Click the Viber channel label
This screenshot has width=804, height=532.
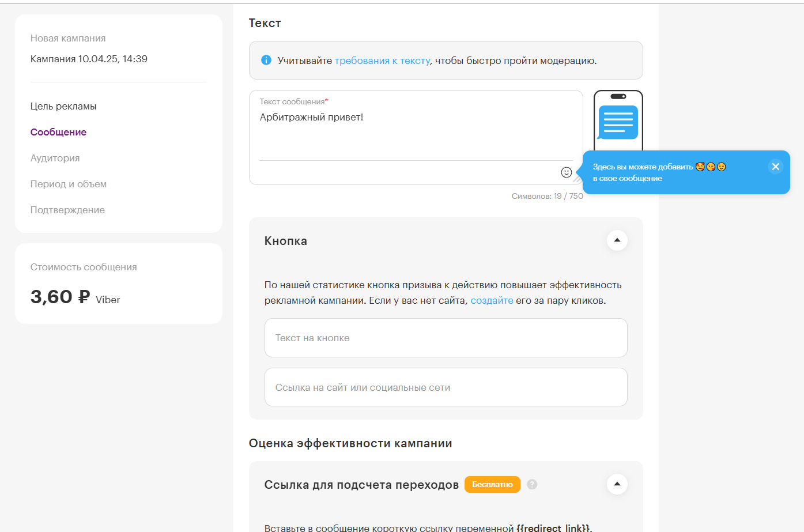click(x=108, y=300)
